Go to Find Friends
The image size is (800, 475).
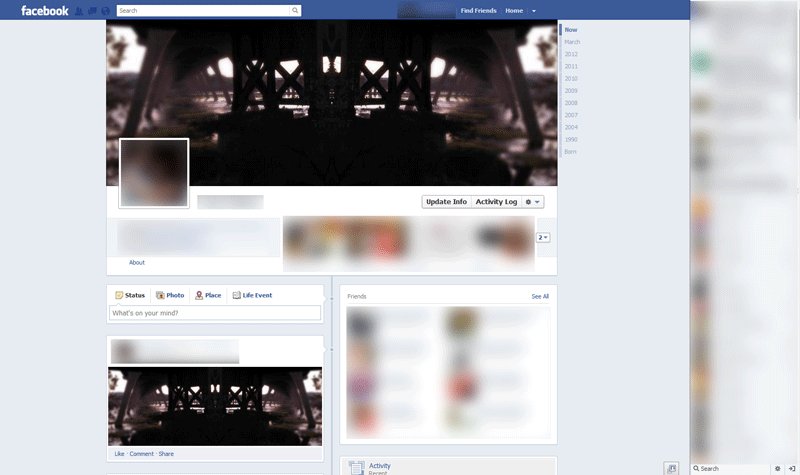click(x=478, y=11)
